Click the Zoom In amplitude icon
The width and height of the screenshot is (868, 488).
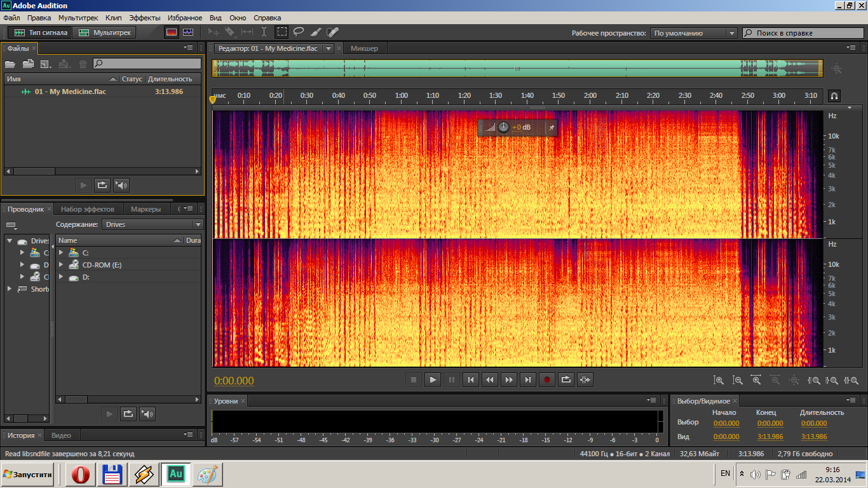(x=719, y=380)
